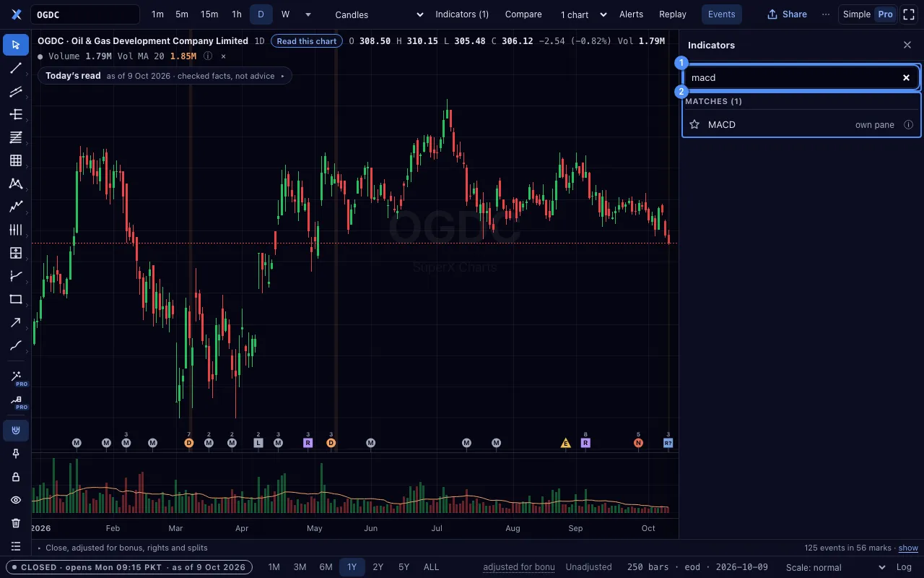
Task: Expand the Today's read banner
Action: point(165,76)
